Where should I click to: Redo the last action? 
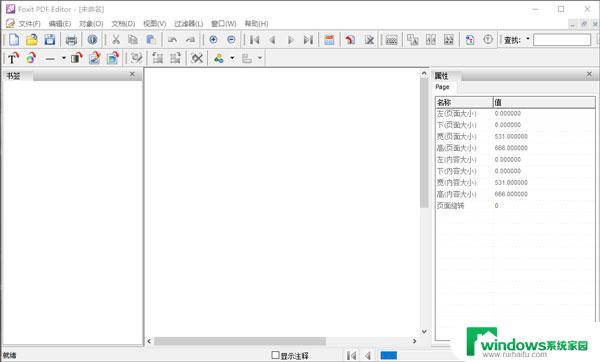click(190, 39)
